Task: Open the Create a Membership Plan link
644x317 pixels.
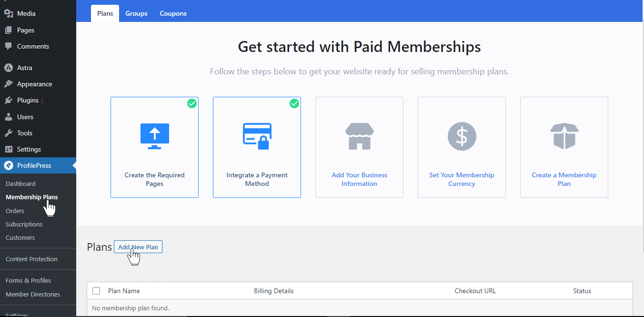Action: [x=564, y=179]
